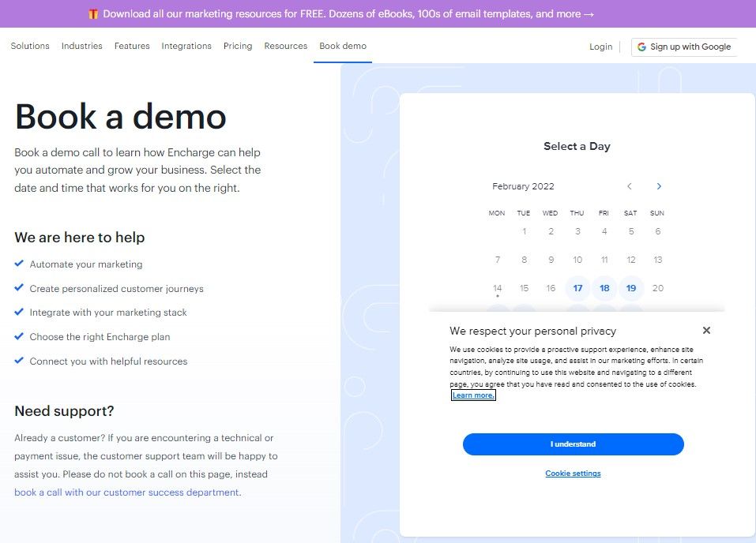Click Connect you with helpful resources item
The width and height of the screenshot is (756, 543).
click(x=108, y=361)
